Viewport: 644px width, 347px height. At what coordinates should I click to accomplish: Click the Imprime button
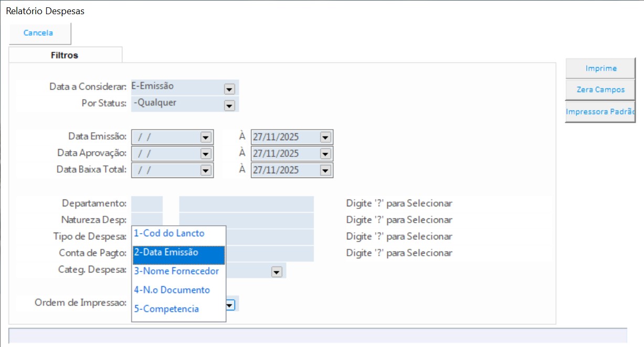(600, 68)
